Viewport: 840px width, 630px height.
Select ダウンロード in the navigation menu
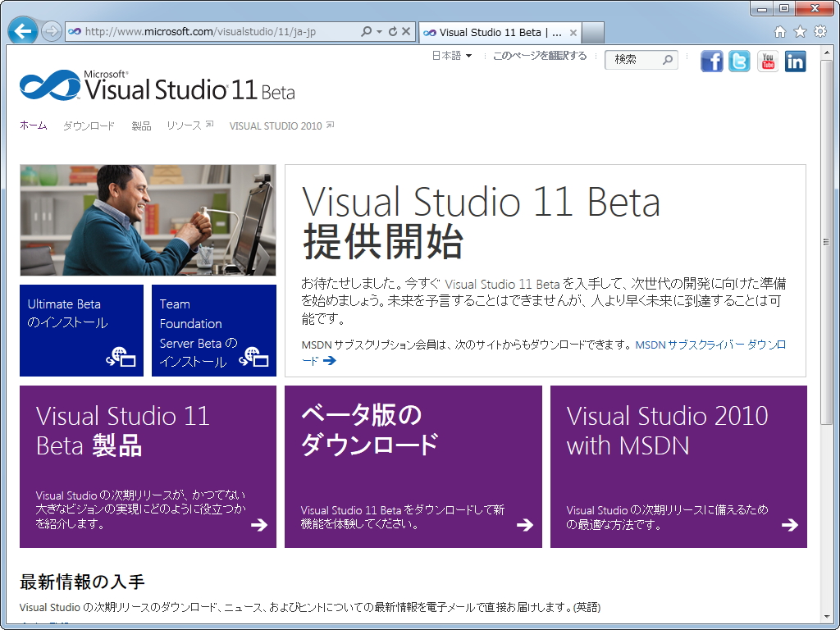coord(88,126)
